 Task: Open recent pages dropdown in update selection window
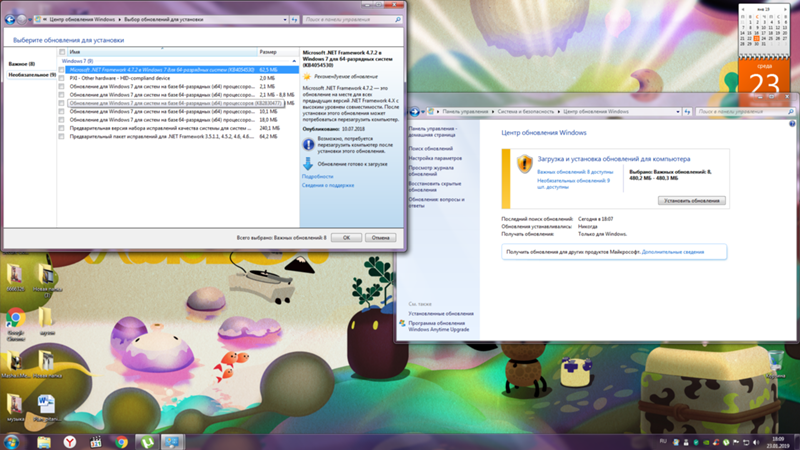click(x=30, y=19)
